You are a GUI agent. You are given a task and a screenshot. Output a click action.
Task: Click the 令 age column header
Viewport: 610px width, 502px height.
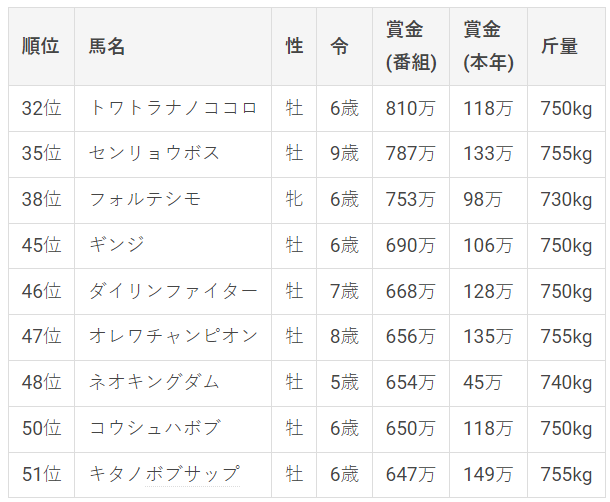339,46
